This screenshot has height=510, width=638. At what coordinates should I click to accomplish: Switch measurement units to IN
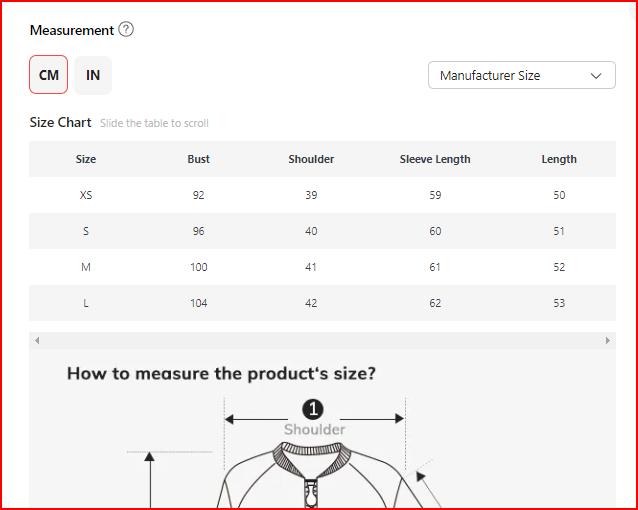[x=93, y=75]
